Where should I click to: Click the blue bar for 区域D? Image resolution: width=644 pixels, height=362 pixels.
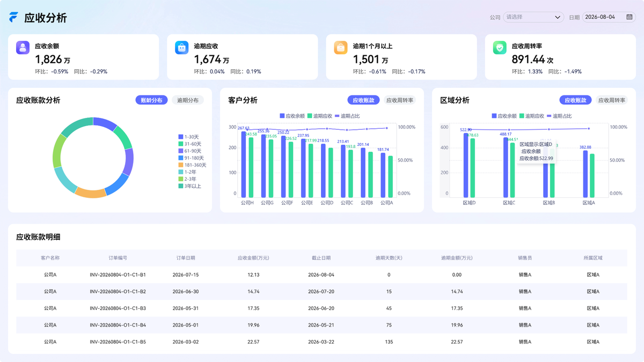[x=466, y=165]
